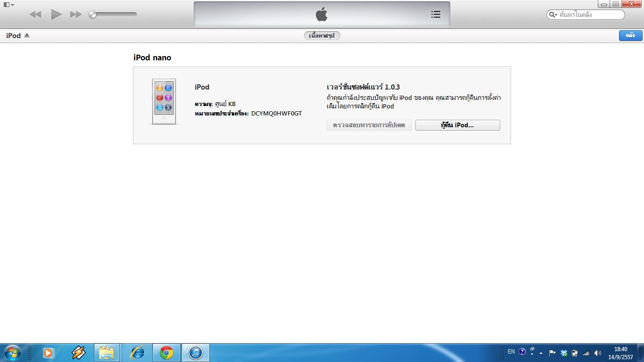Click the serial number DCYMQ0HWF0GT
Screen dimensions: 644x362
coord(276,114)
